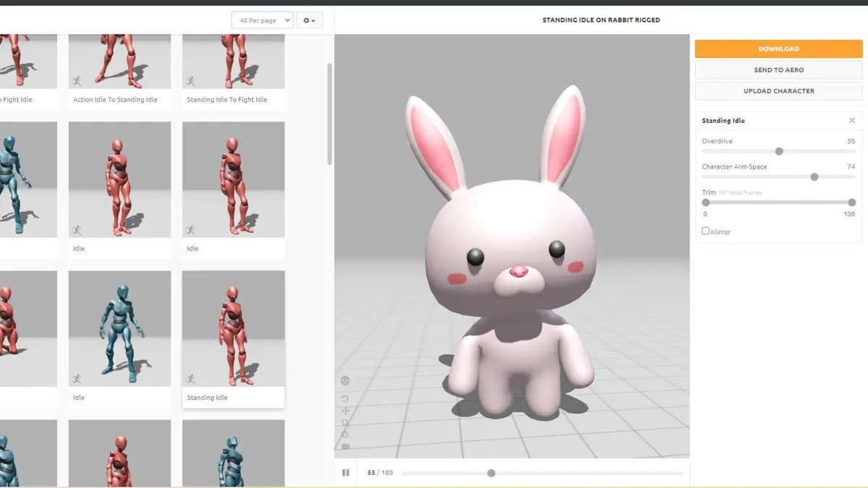Click the camera icon at bottom of viewer tools

(345, 446)
